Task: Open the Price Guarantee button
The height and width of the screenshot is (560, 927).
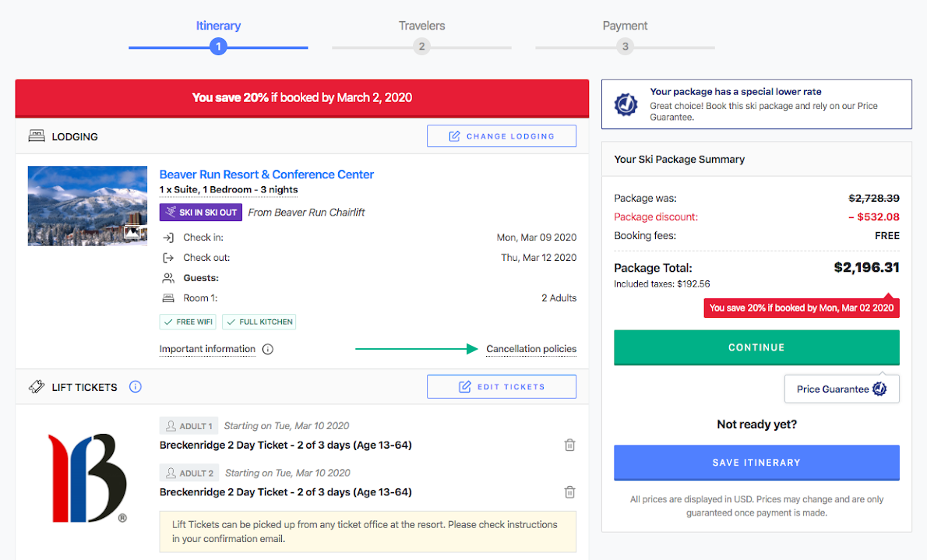Action: 841,389
